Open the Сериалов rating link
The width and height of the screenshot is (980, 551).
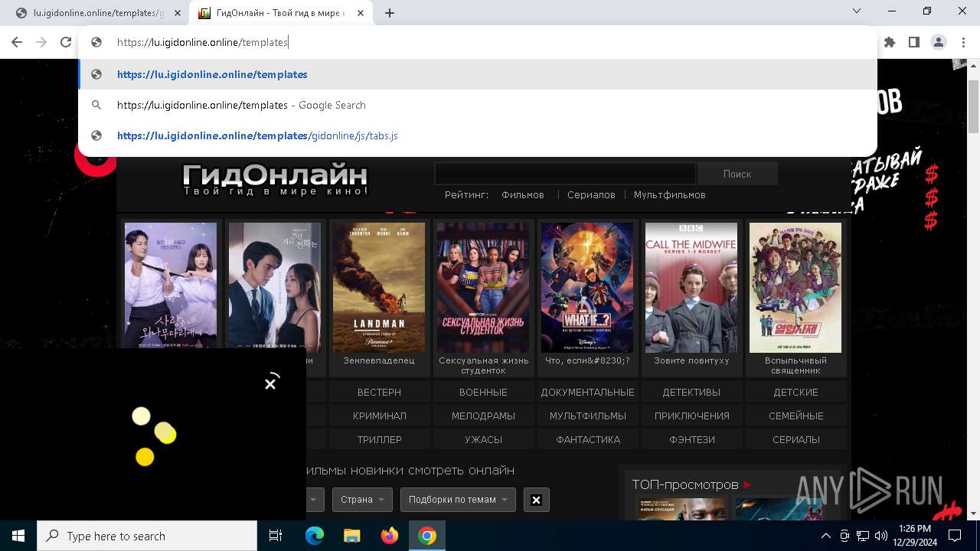pyautogui.click(x=591, y=194)
